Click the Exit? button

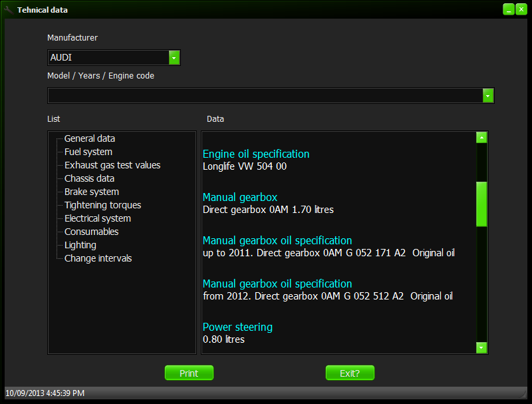[350, 373]
